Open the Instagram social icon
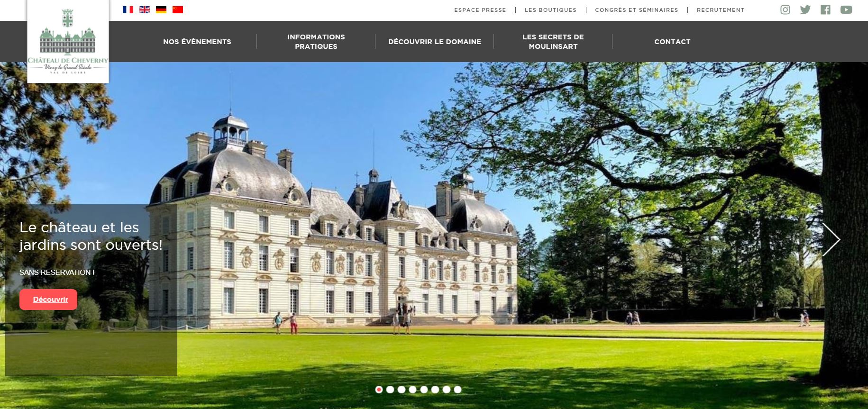868x409 pixels. (786, 9)
